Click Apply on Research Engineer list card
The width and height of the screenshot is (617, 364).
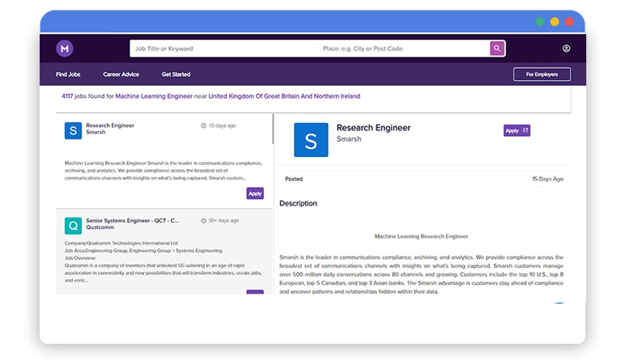pos(255,193)
